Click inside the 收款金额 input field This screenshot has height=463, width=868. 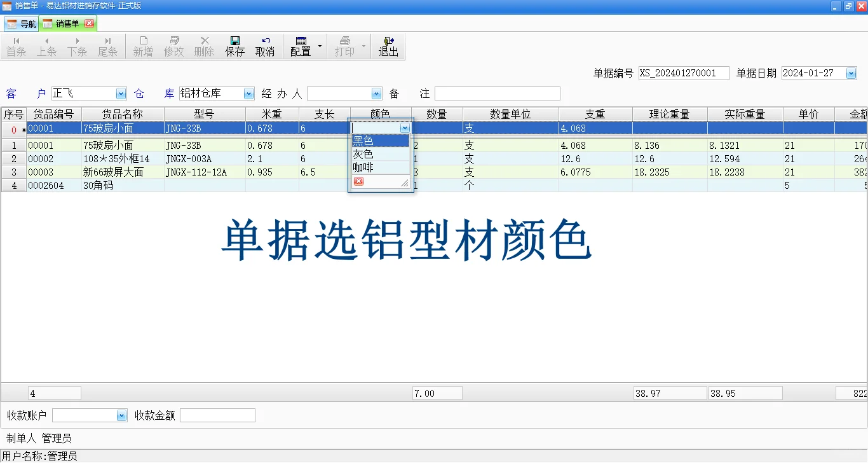point(217,415)
